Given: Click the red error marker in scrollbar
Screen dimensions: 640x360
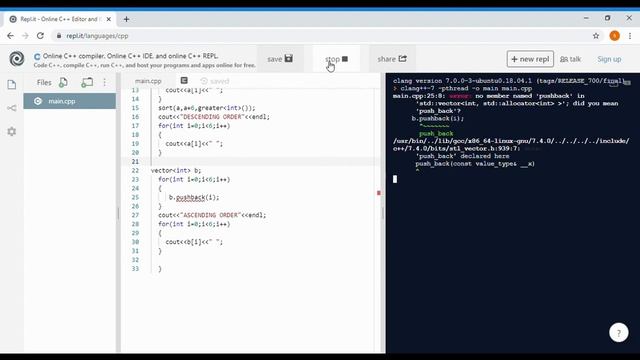Looking at the screenshot, I should [x=379, y=193].
